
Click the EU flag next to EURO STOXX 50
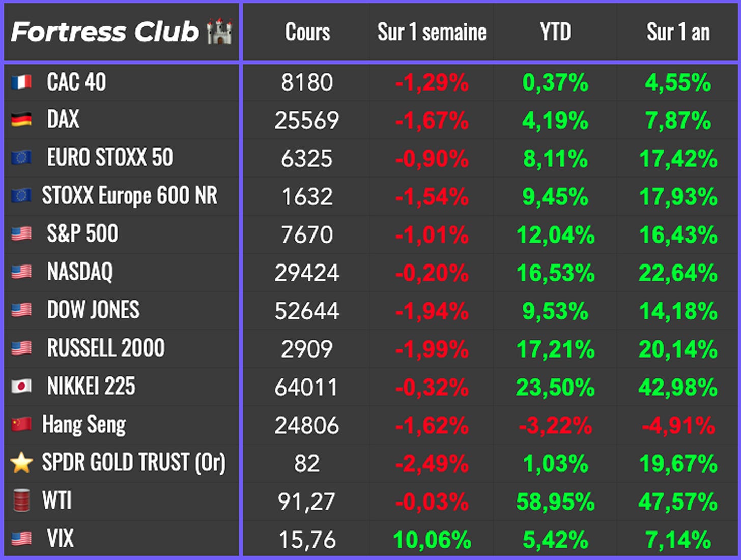[x=21, y=158]
